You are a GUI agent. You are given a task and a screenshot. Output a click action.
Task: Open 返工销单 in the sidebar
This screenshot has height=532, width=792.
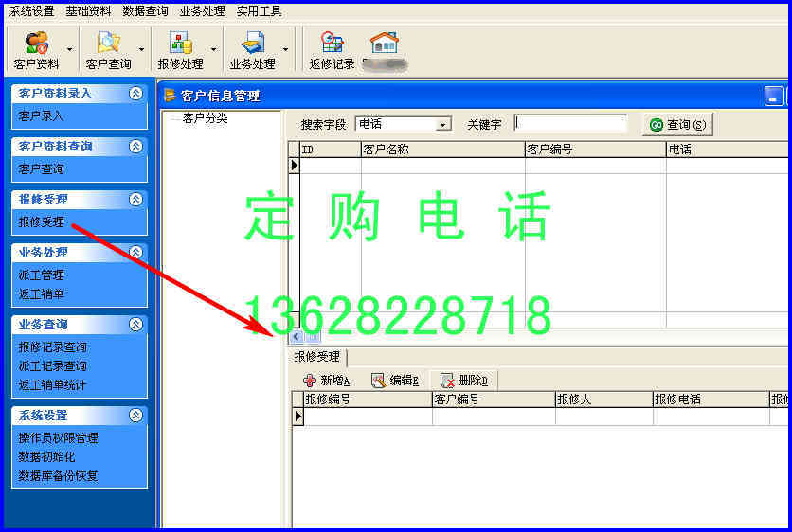pyautogui.click(x=42, y=293)
